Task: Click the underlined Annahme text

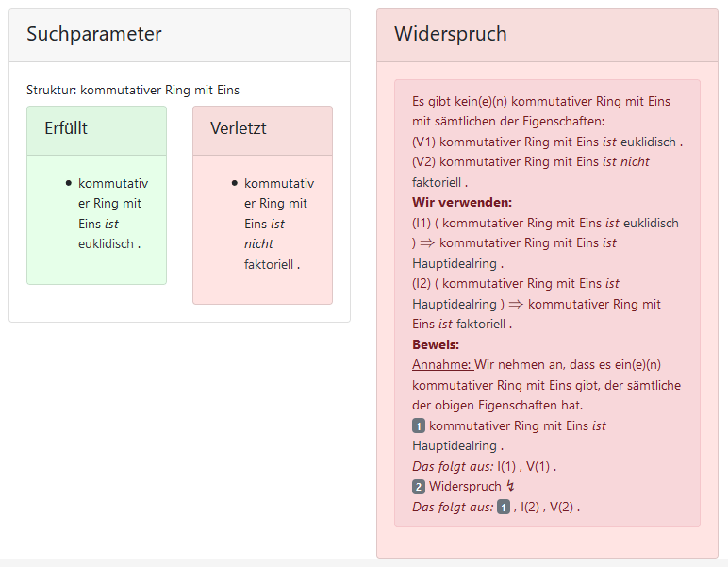Action: coord(441,365)
